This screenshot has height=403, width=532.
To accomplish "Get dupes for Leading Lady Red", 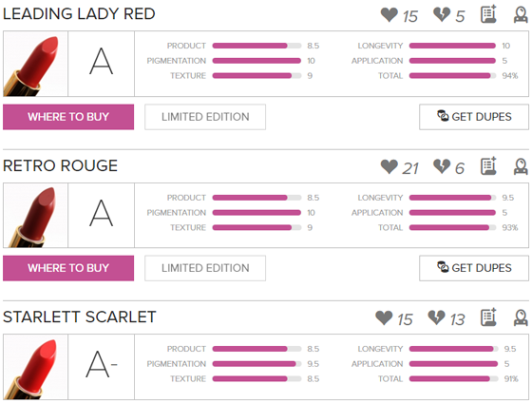I will coord(474,117).
